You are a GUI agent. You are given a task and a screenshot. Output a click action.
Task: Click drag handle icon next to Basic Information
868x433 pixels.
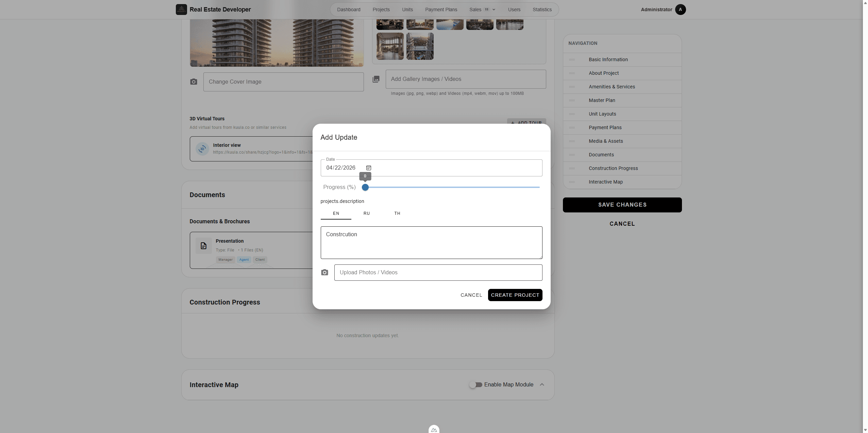click(572, 60)
